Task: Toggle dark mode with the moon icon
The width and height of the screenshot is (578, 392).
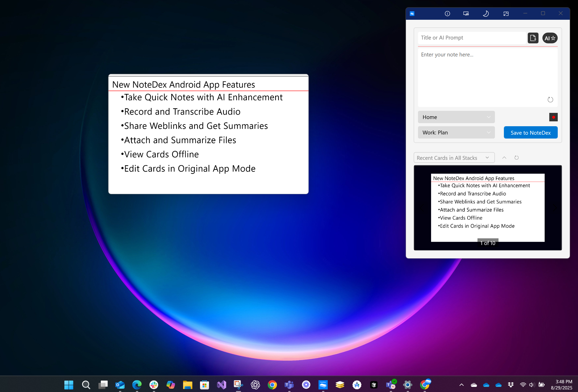Action: pyautogui.click(x=486, y=14)
